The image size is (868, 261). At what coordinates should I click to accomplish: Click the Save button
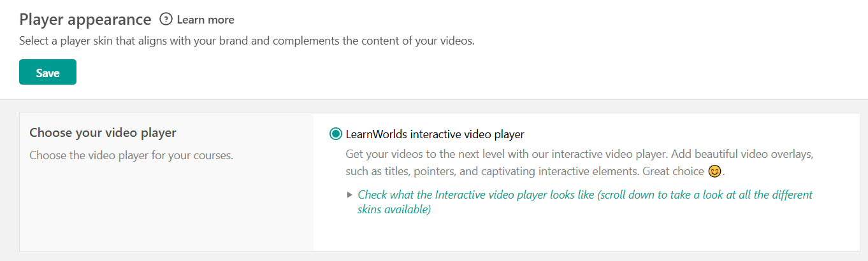coord(48,72)
